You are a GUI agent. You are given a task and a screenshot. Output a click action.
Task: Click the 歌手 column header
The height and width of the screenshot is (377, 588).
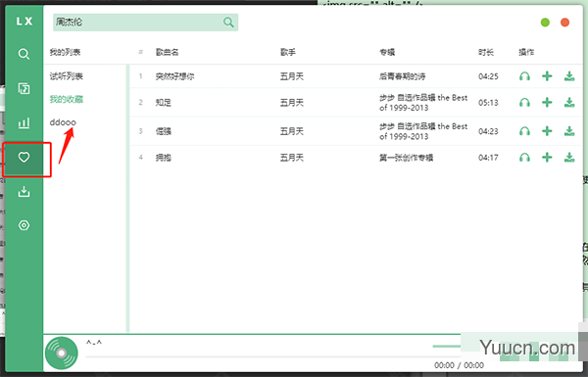288,52
